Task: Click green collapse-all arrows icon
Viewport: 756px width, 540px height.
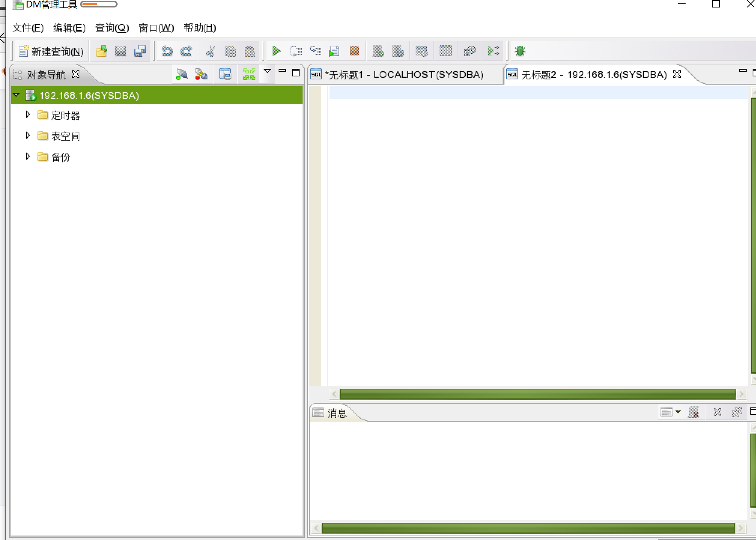Action: [x=249, y=74]
